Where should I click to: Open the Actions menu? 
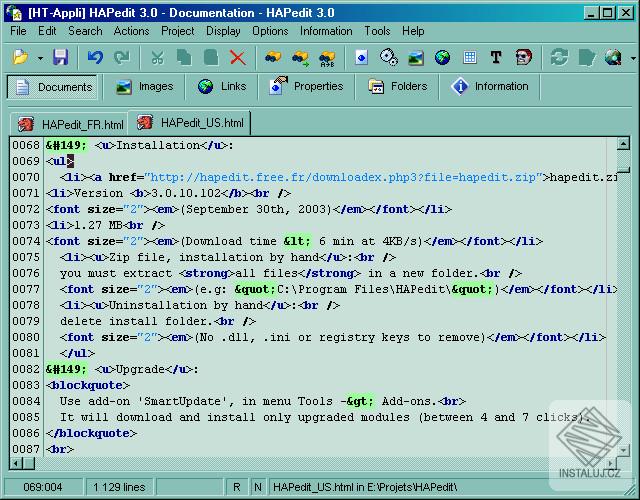pos(131,31)
